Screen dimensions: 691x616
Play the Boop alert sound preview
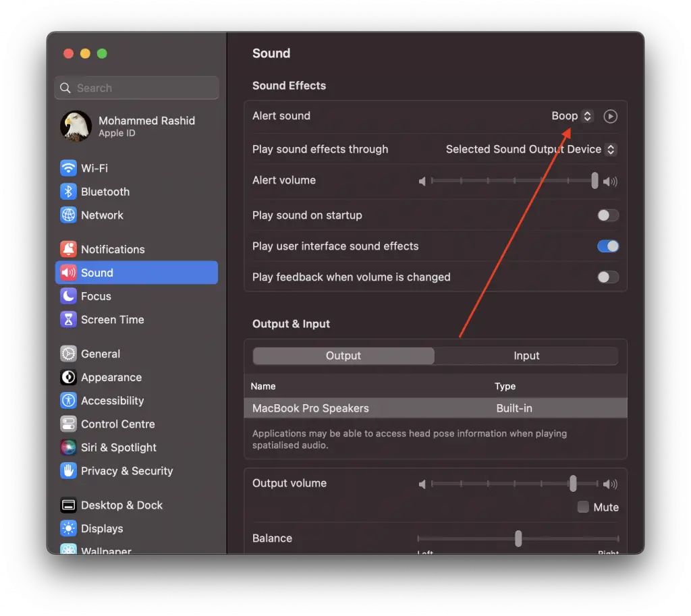pos(610,116)
